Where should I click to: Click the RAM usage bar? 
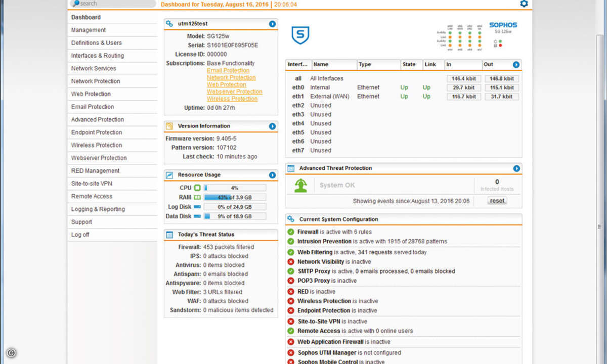(x=235, y=197)
